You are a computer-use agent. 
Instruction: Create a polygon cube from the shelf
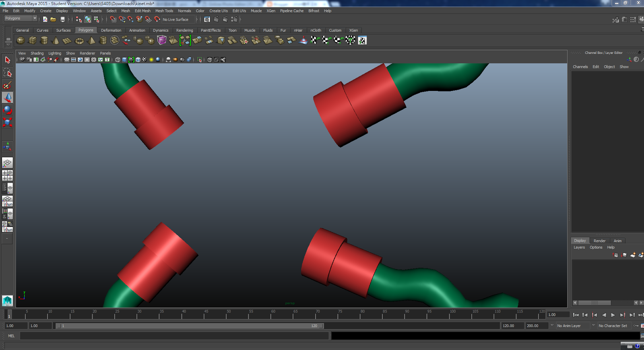33,40
